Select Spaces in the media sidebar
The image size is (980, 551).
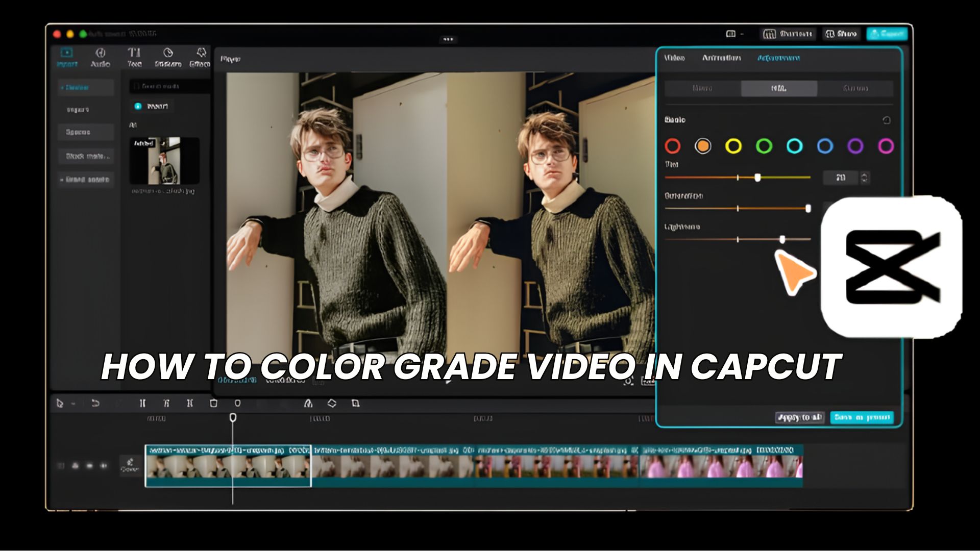86,132
